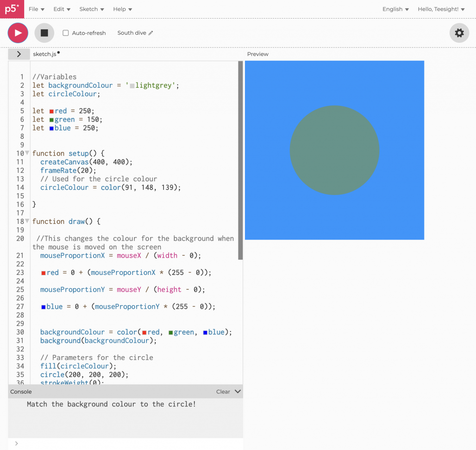
Task: Open the Hello, Teesight! account dropdown
Action: pos(441,9)
